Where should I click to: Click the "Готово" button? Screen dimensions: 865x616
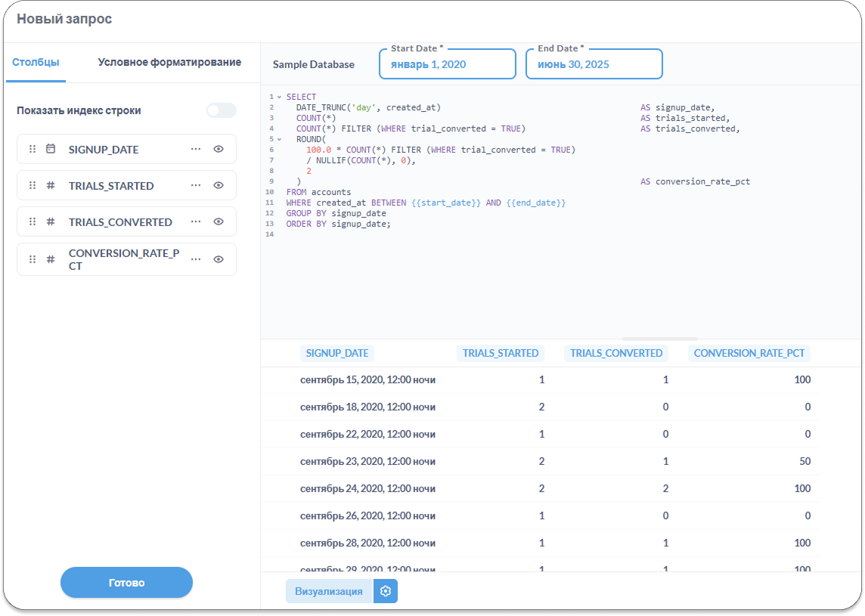pos(126,583)
